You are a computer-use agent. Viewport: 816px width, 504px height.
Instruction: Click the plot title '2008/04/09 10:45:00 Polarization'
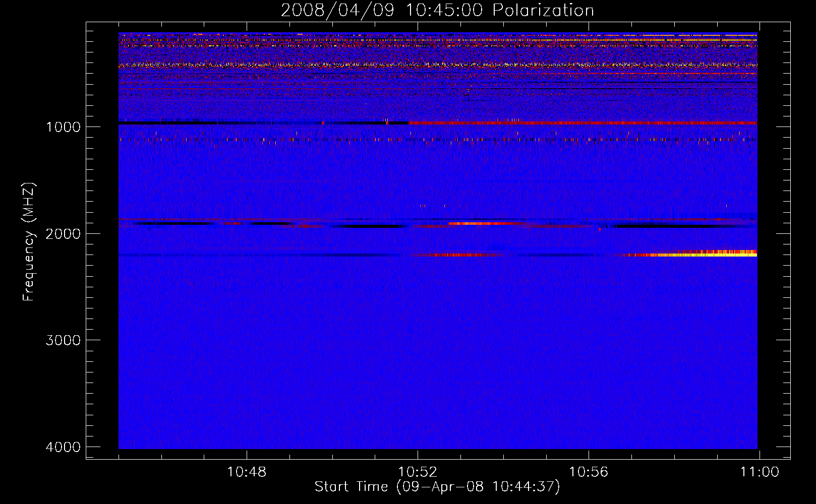[437, 10]
